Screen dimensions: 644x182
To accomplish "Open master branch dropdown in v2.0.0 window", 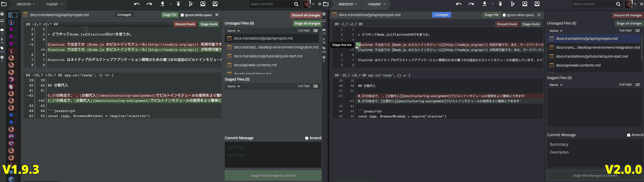I will 377,4.
